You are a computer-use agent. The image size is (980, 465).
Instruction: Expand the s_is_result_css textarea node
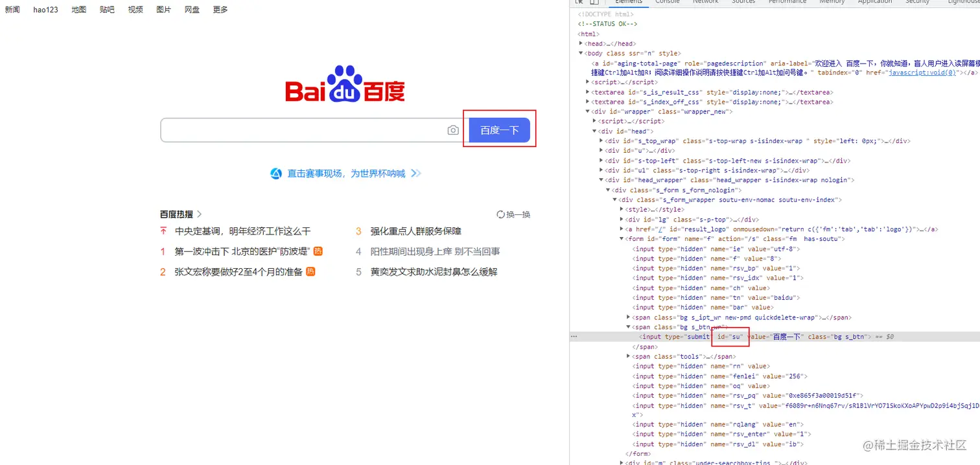click(x=588, y=92)
